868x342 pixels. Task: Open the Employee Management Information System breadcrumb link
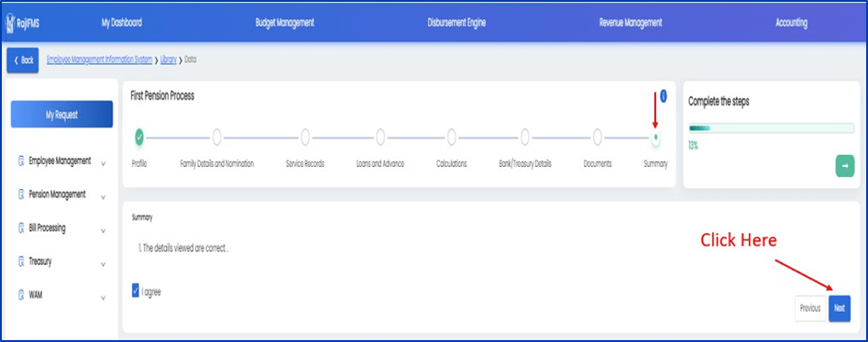click(x=99, y=60)
